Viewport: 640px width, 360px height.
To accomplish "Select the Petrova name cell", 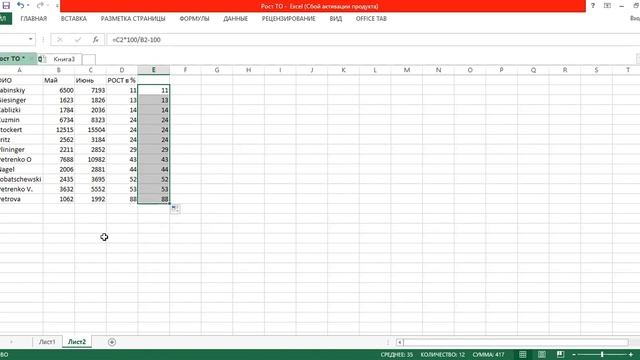I will [21, 199].
